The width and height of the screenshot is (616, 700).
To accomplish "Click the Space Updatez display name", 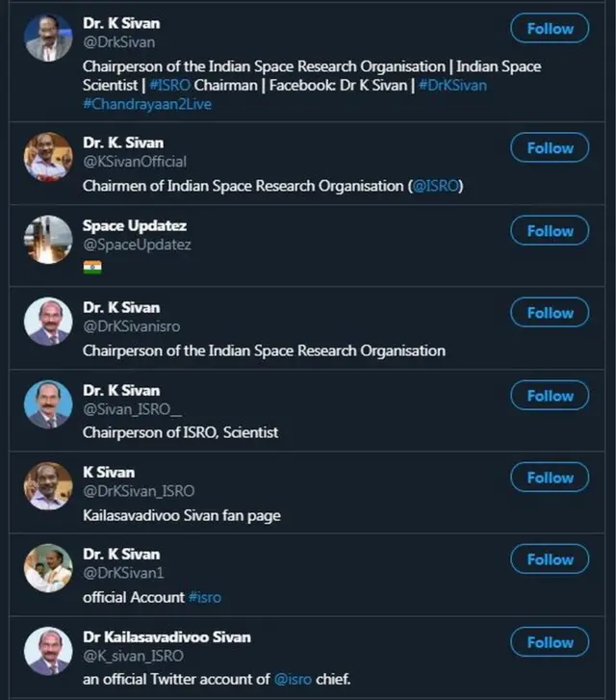I will 135,225.
